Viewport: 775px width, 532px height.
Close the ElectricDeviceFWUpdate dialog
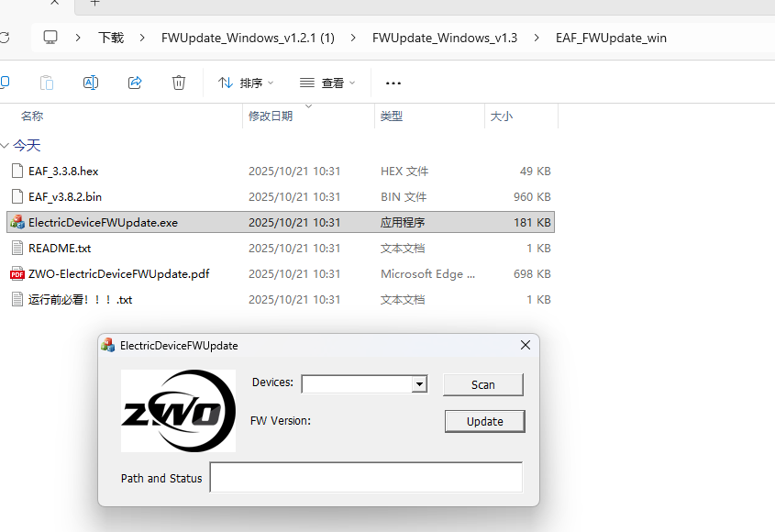click(526, 345)
